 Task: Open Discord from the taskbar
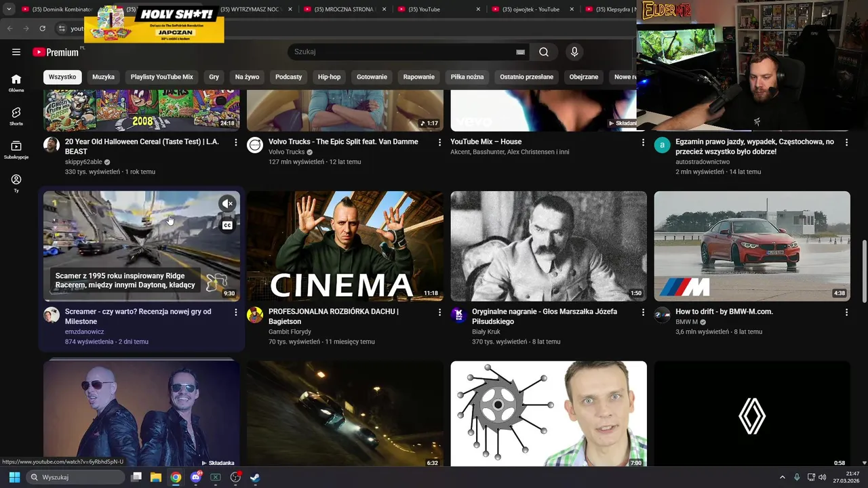(x=196, y=477)
